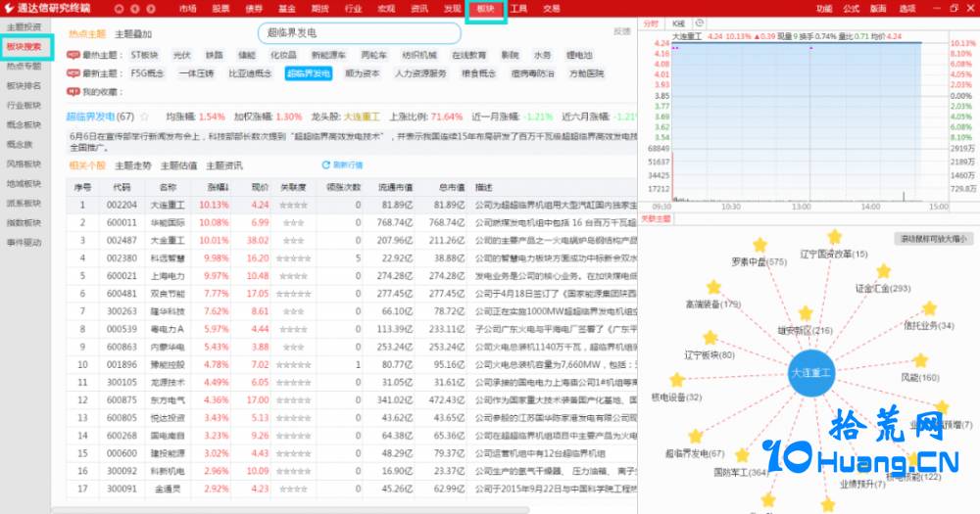Image resolution: width=980 pixels, height=514 pixels.
Task: Choose the F5G概念 new theme tag
Action: coord(147,73)
